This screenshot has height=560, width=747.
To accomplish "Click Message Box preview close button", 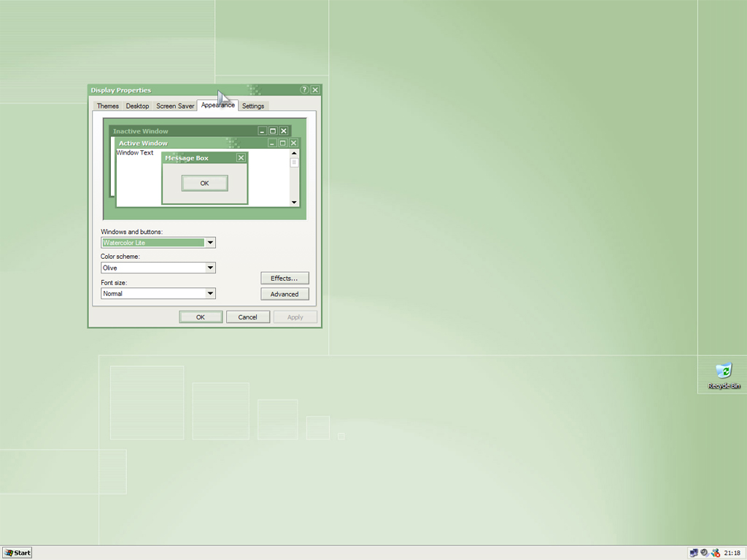I will pos(241,157).
